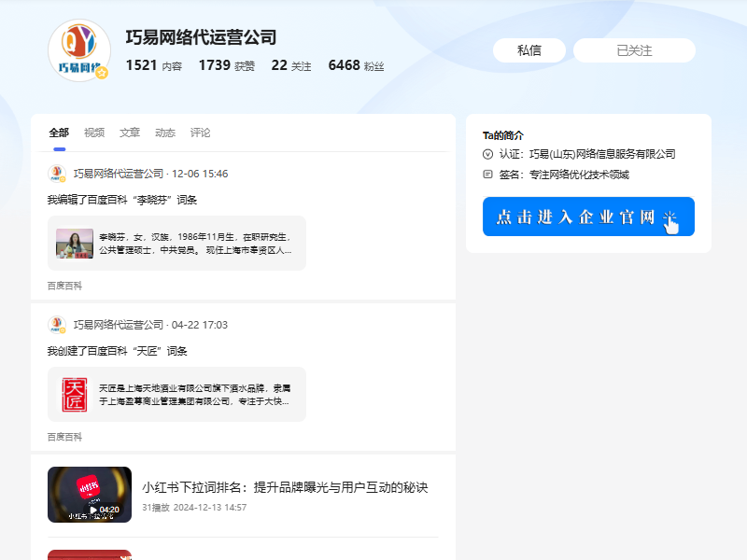Toggle the 已关注 follow state
This screenshot has width=747, height=560.
pos(636,50)
